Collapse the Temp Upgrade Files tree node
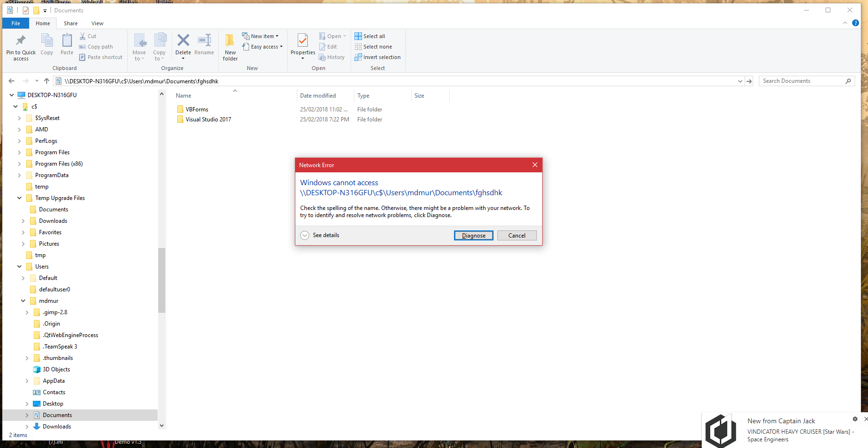Screen dimensions: 868x448 (19, 198)
